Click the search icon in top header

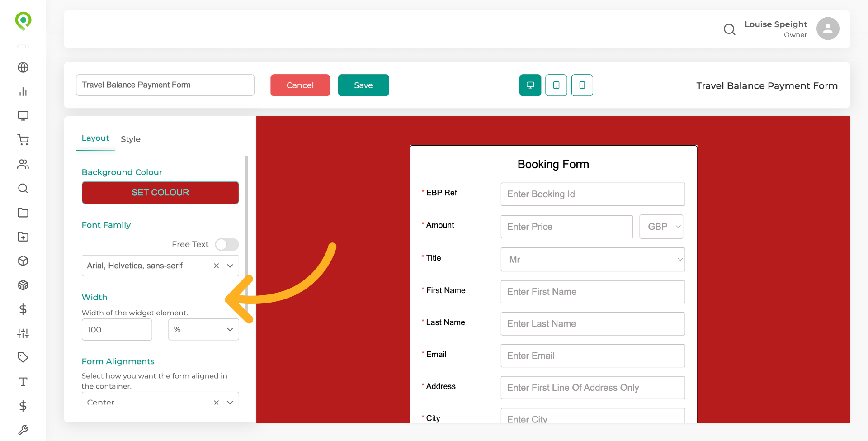tap(729, 29)
